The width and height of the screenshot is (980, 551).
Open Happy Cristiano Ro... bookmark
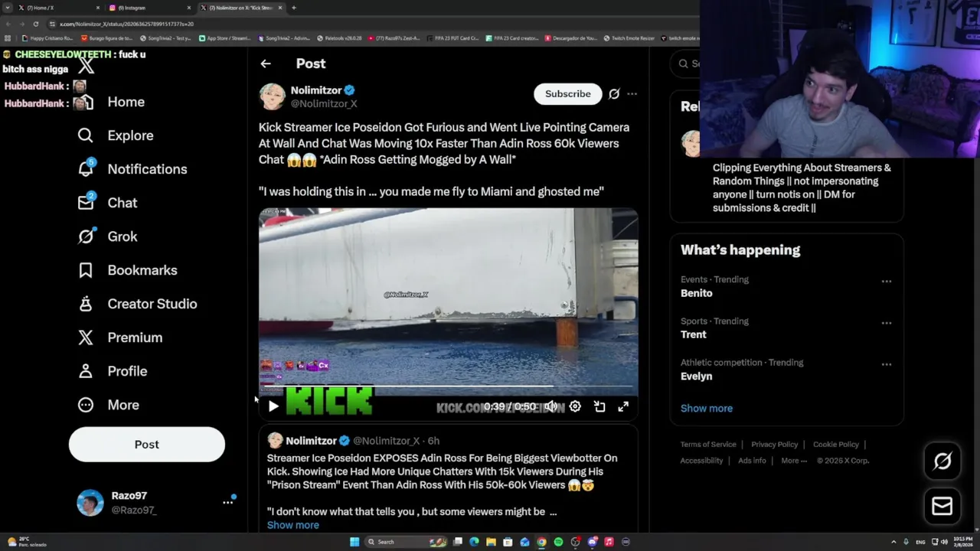click(x=47, y=37)
